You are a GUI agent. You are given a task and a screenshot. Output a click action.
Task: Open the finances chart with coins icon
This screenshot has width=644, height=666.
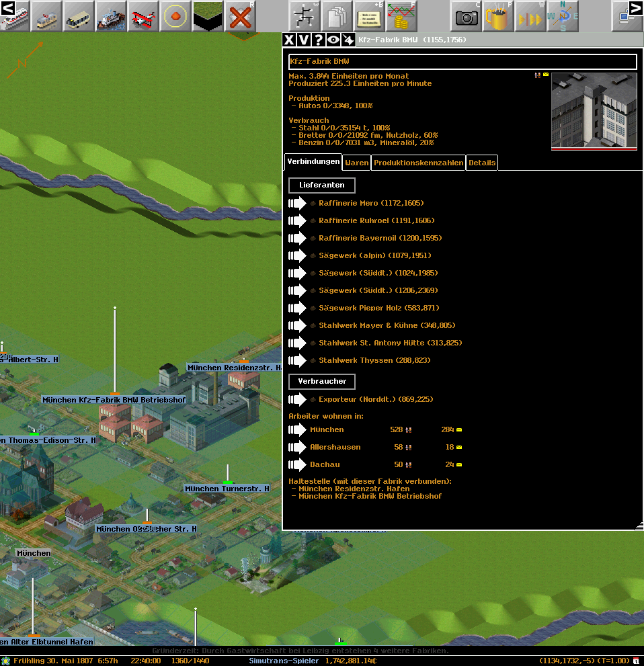(402, 16)
